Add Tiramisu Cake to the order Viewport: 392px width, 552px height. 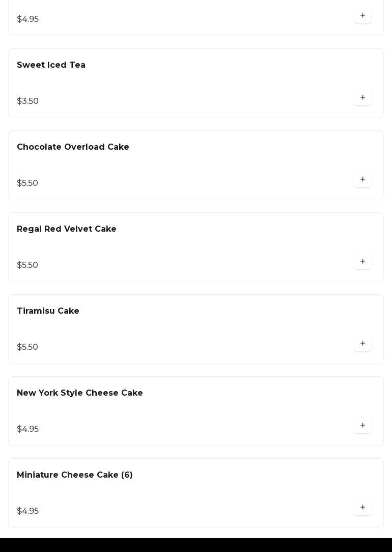[x=362, y=344]
